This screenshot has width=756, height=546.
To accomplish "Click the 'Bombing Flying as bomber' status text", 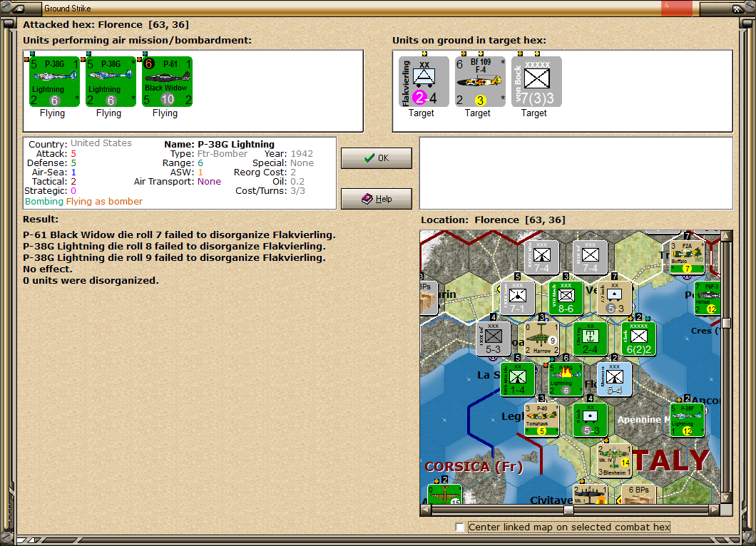I will pyautogui.click(x=84, y=202).
